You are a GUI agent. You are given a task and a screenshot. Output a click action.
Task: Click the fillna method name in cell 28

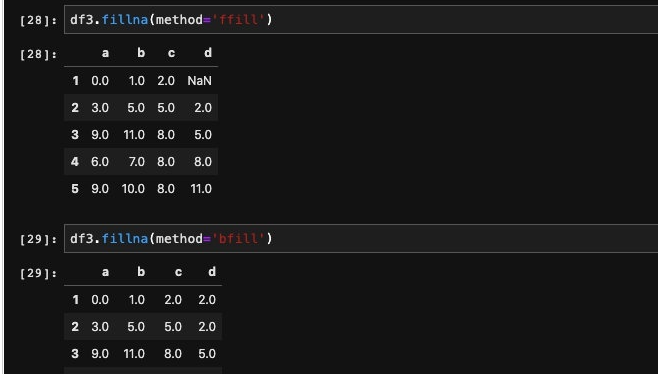tap(125, 20)
